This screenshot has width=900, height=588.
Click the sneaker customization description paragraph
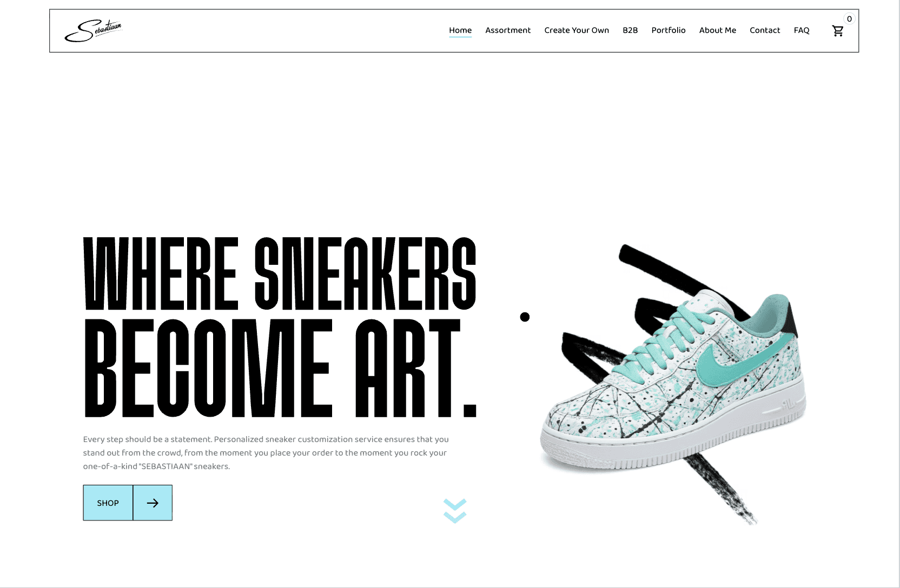266,453
